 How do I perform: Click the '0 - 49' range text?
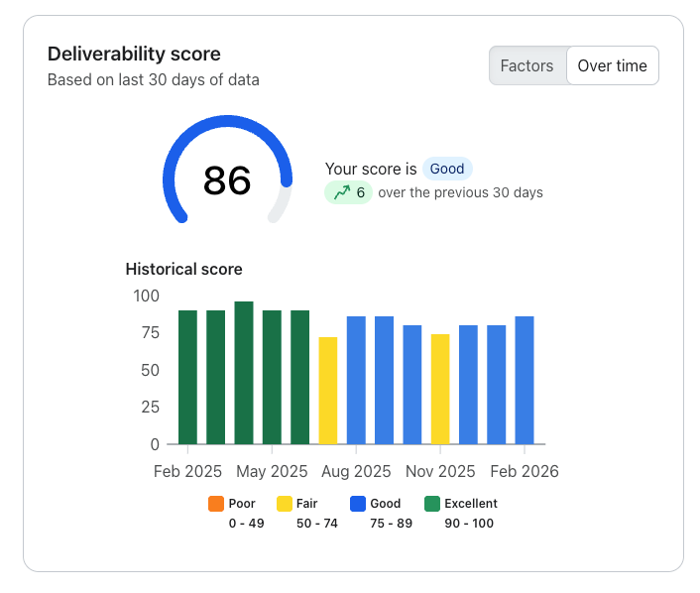[x=247, y=524]
